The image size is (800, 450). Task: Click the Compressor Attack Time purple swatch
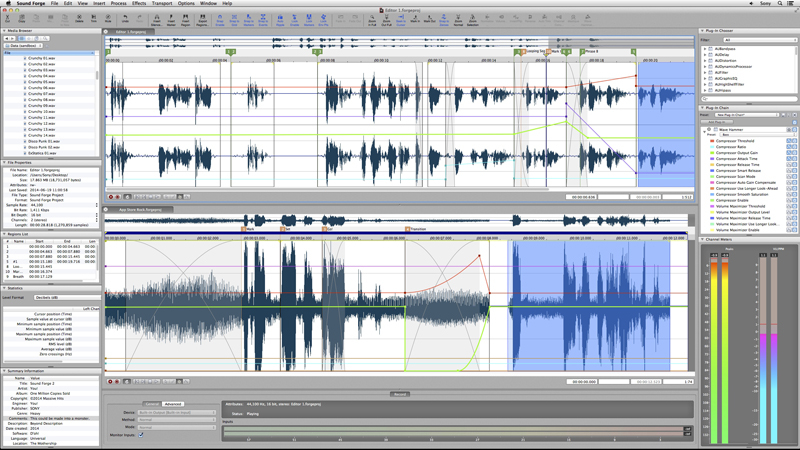(x=712, y=159)
